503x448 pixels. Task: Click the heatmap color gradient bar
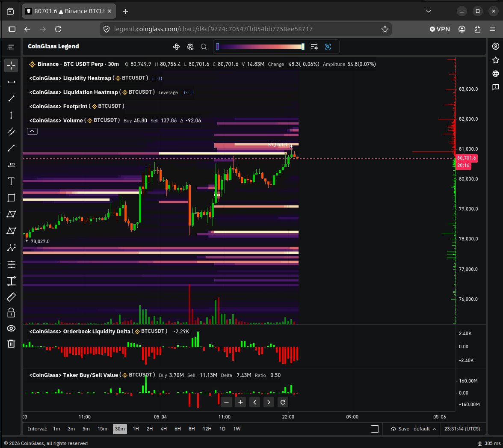pos(260,47)
